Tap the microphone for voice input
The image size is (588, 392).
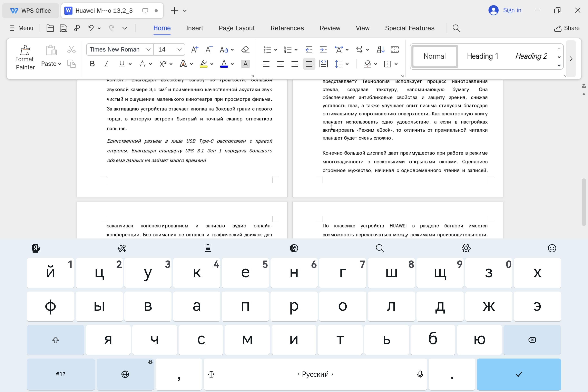[x=420, y=374]
